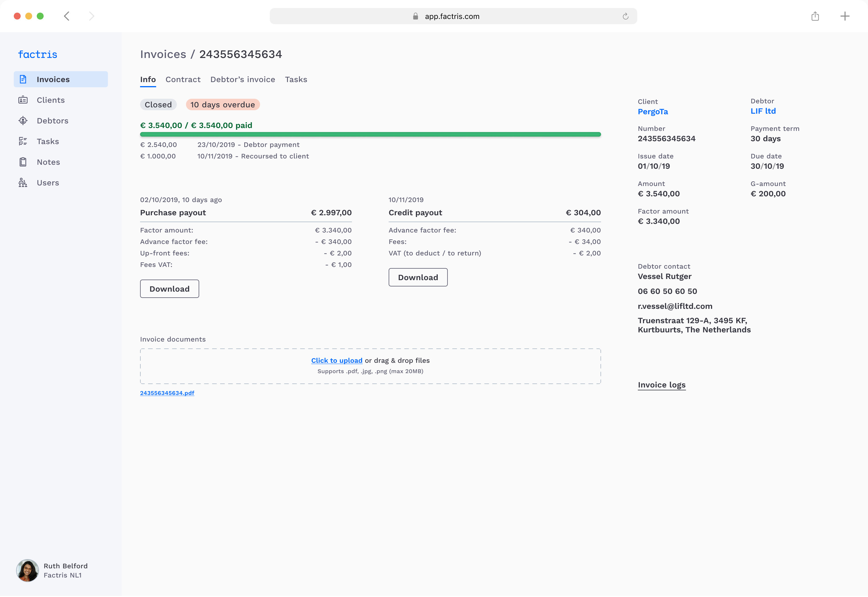
Task: Open the Clients section icon
Action: (23, 100)
